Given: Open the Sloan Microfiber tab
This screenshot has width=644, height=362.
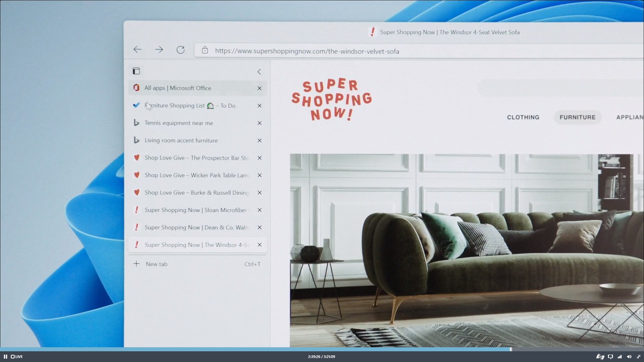Looking at the screenshot, I should (198, 210).
